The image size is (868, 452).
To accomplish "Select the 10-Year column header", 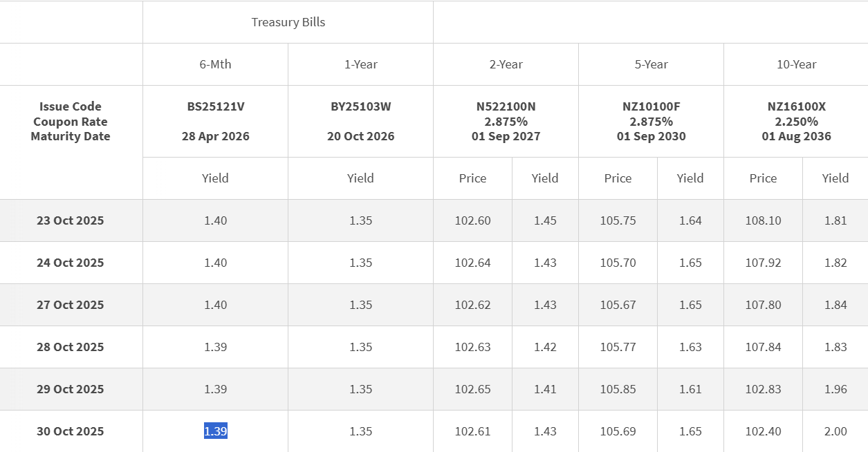I will tap(795, 64).
